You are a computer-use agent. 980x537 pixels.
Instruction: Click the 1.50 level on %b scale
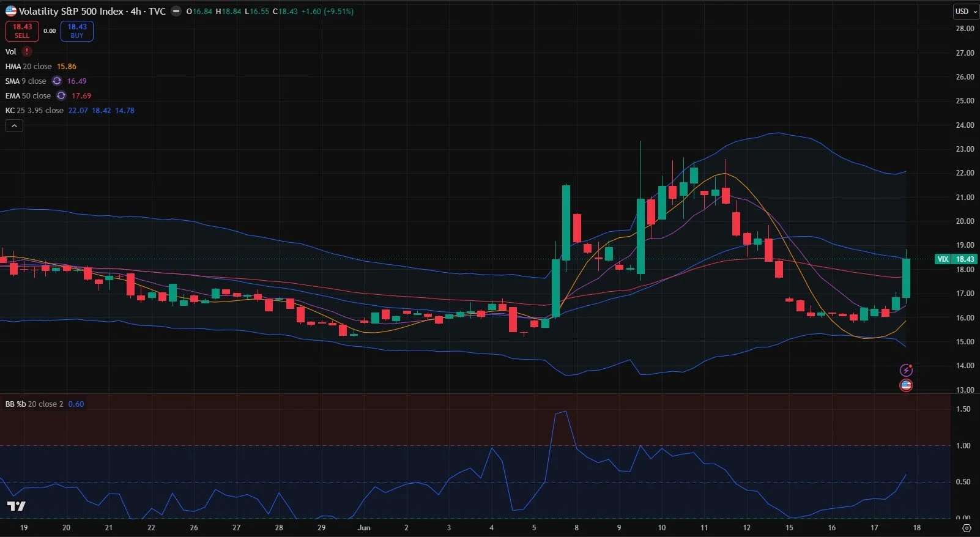tap(963, 409)
